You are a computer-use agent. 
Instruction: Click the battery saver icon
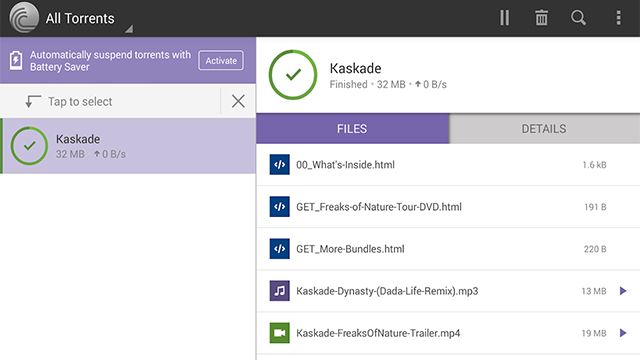[x=16, y=60]
